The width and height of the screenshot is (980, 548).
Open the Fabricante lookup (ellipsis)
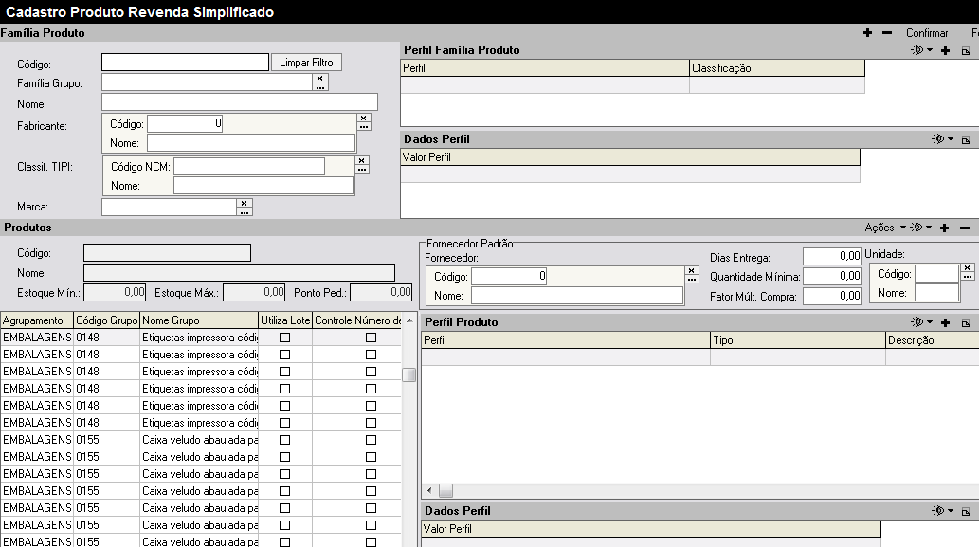364,126
